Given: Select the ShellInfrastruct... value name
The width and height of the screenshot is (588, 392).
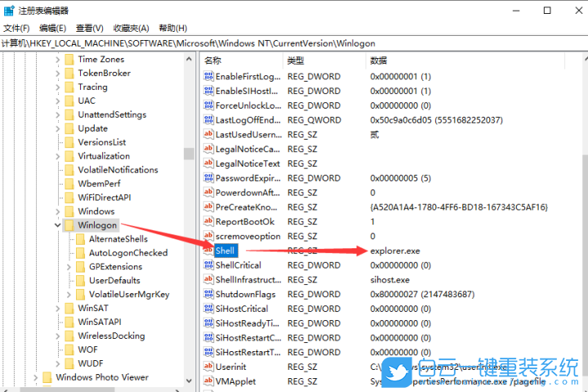Looking at the screenshot, I should tap(248, 280).
